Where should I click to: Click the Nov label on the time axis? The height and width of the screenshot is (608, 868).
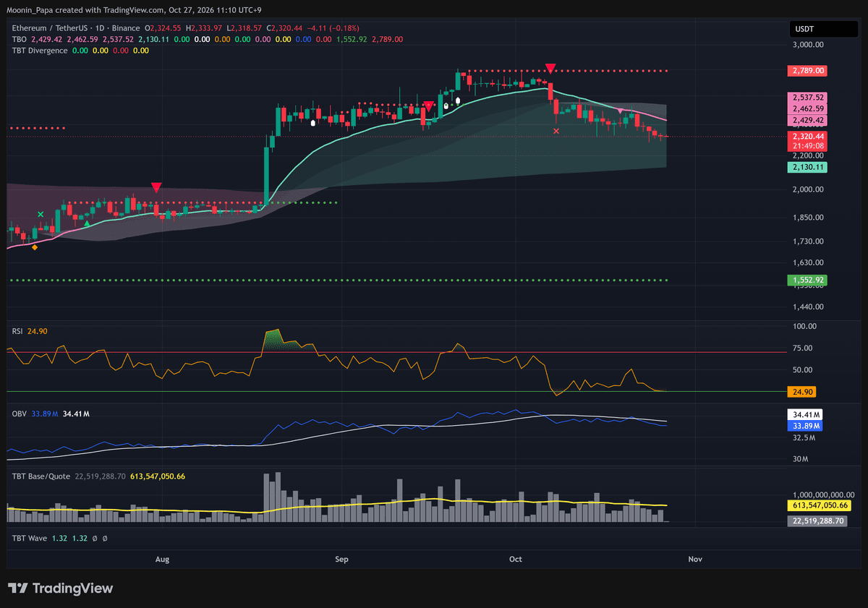point(695,559)
